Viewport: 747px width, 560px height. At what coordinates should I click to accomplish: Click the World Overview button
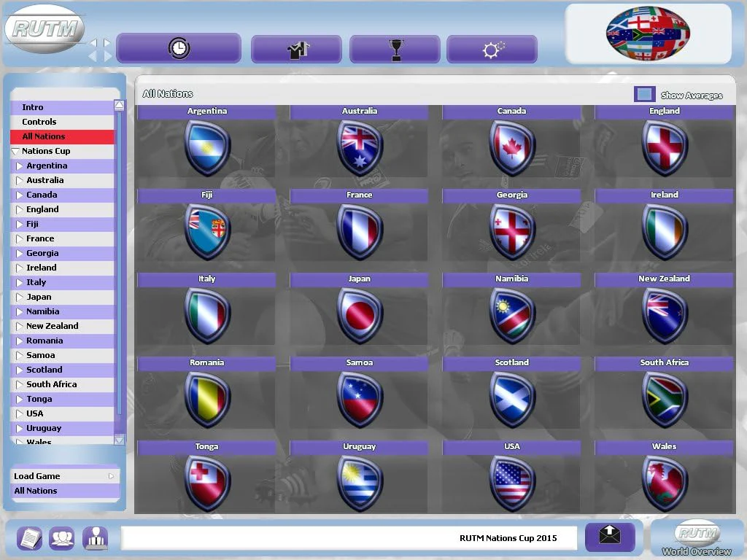click(x=696, y=538)
